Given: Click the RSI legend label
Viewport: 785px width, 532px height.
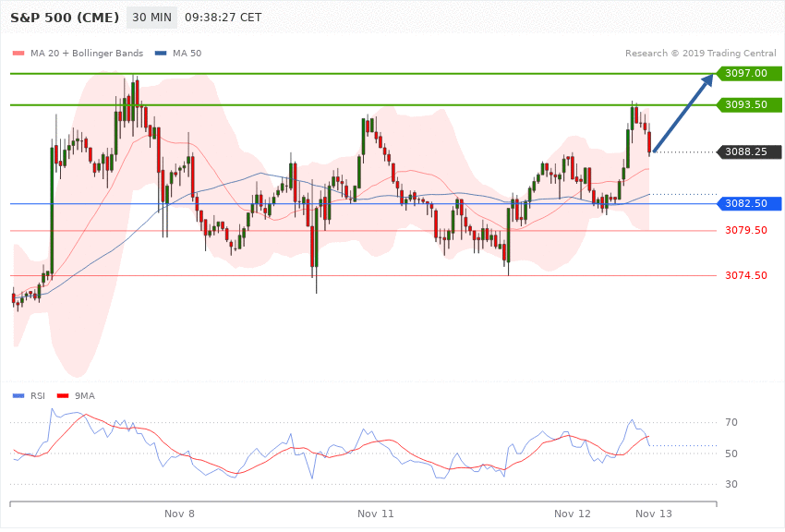Looking at the screenshot, I should (38, 396).
